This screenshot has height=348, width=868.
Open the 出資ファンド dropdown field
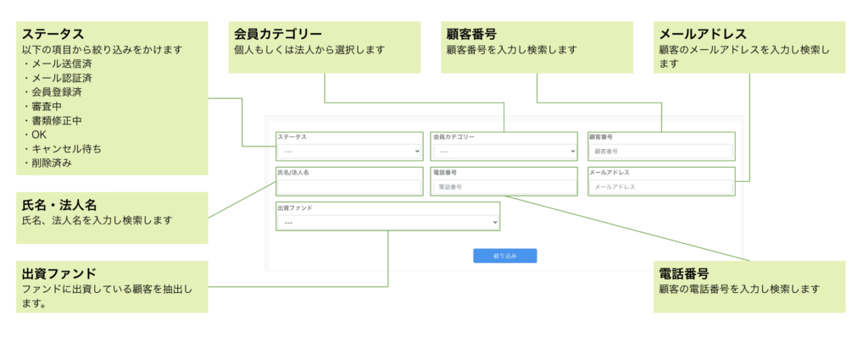(x=387, y=222)
